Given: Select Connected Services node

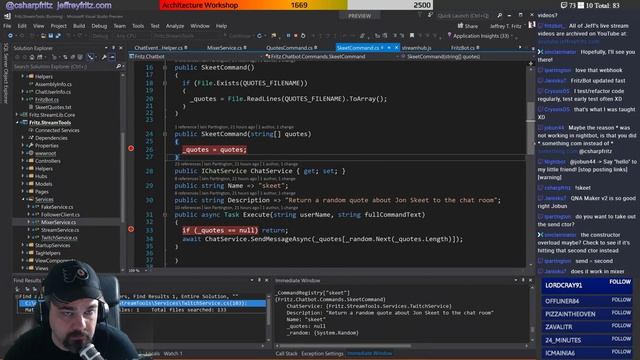Looking at the screenshot, I should tap(57, 130).
